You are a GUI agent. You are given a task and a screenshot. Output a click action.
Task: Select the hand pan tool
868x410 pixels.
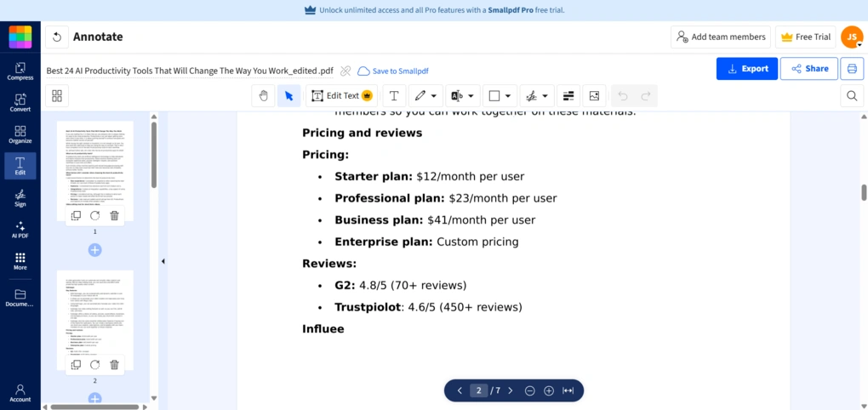point(264,96)
